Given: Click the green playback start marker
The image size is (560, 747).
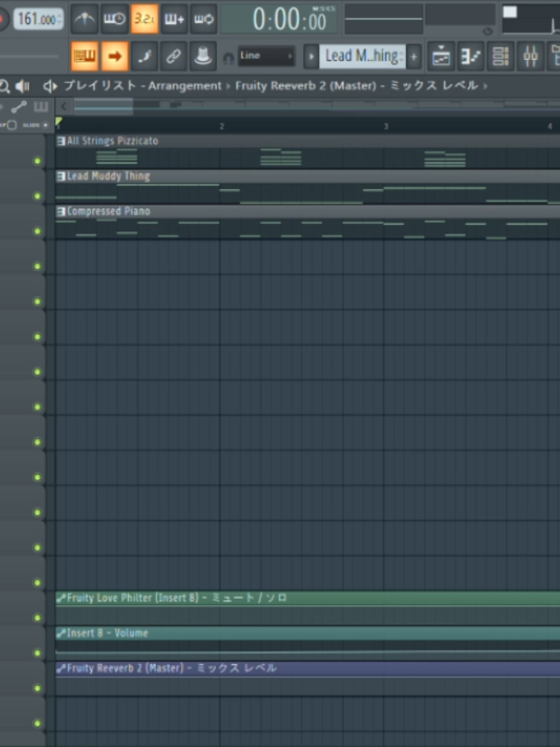Looking at the screenshot, I should (x=59, y=122).
